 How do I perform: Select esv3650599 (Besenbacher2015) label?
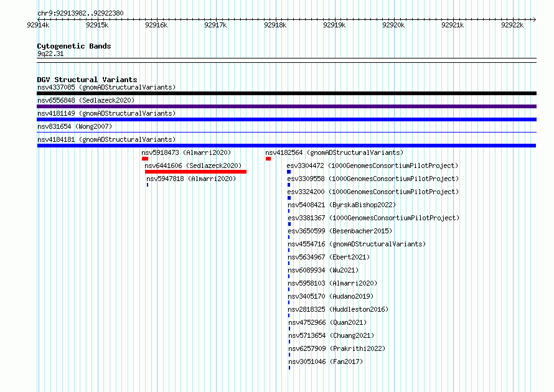(x=340, y=231)
